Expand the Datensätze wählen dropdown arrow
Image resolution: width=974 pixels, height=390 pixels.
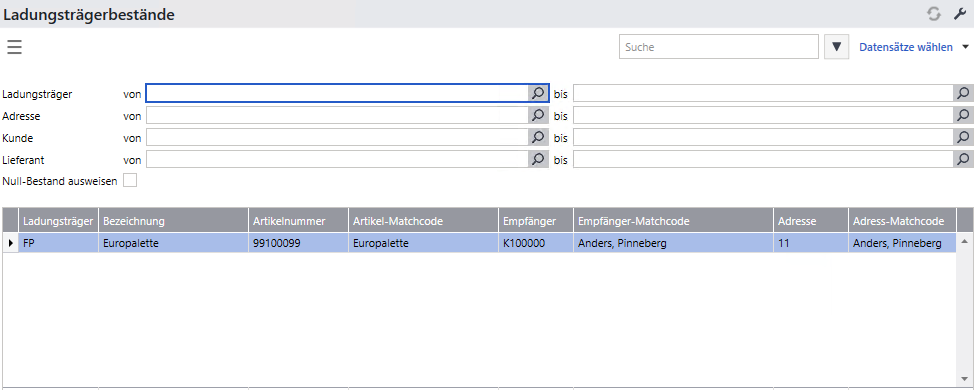(965, 47)
